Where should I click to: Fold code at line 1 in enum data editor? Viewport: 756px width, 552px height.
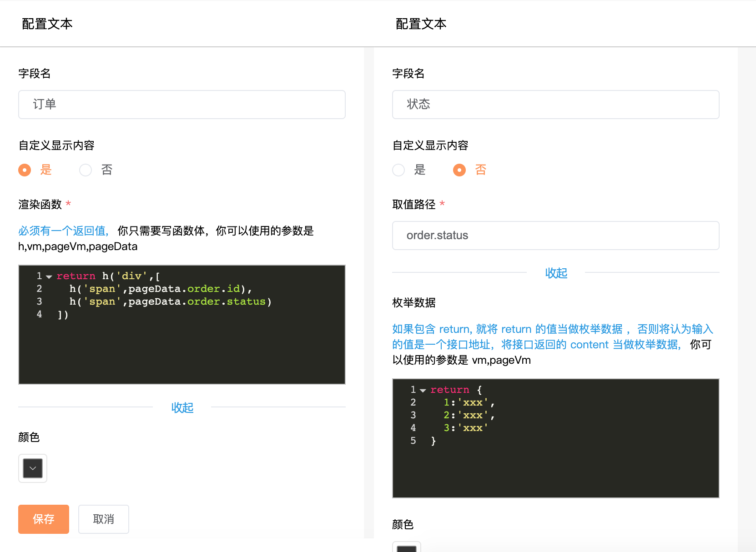coord(423,390)
